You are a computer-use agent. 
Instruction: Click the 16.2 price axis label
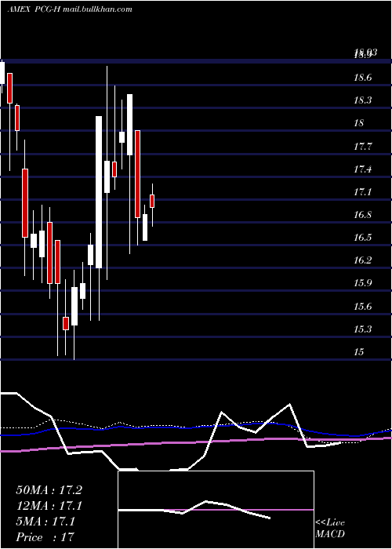coord(362,260)
